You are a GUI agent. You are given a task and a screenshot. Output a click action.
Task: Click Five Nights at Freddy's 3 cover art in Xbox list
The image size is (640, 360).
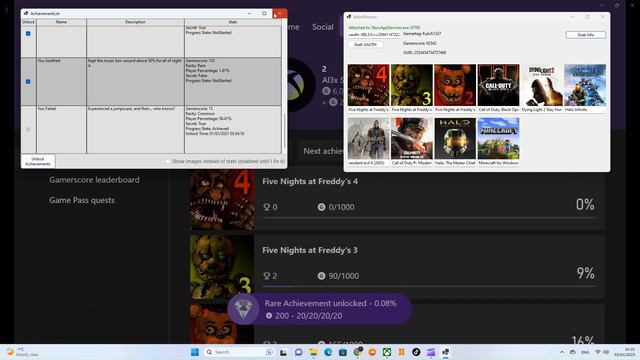[x=222, y=267]
